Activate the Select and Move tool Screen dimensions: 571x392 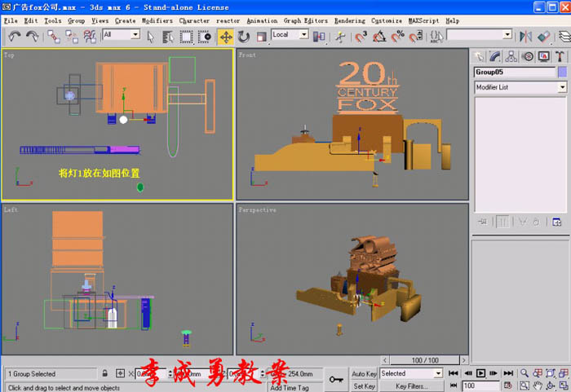point(226,37)
